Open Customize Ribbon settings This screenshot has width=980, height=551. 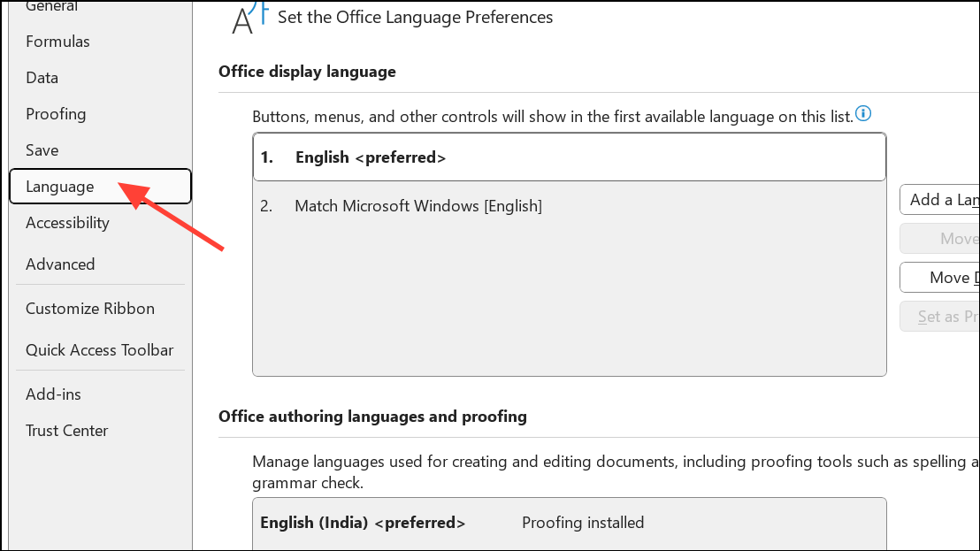click(x=90, y=309)
